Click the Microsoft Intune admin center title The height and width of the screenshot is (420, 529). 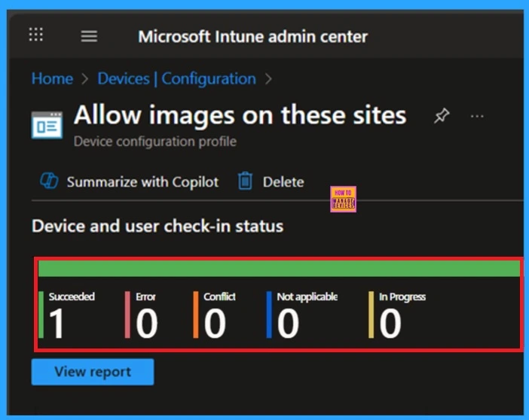[252, 36]
